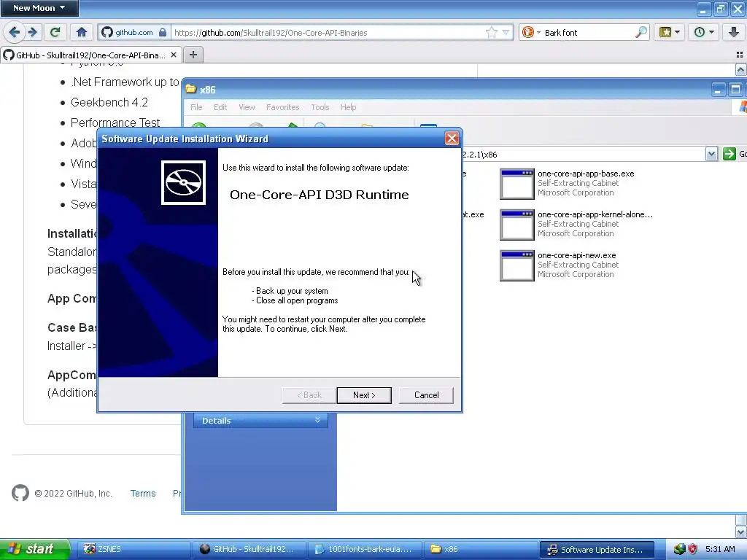The height and width of the screenshot is (560, 747).
Task: Open a new browser tab
Action: point(193,55)
